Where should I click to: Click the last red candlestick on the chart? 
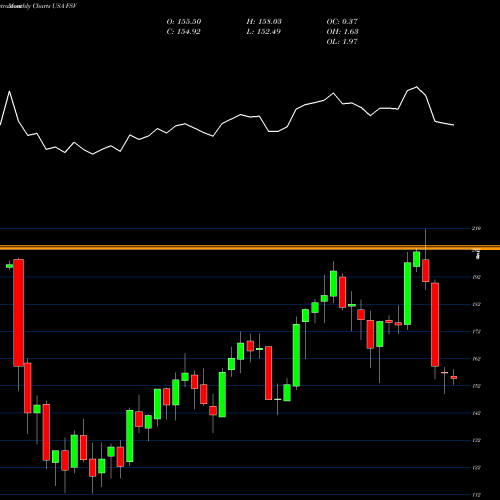pyautogui.click(x=454, y=377)
